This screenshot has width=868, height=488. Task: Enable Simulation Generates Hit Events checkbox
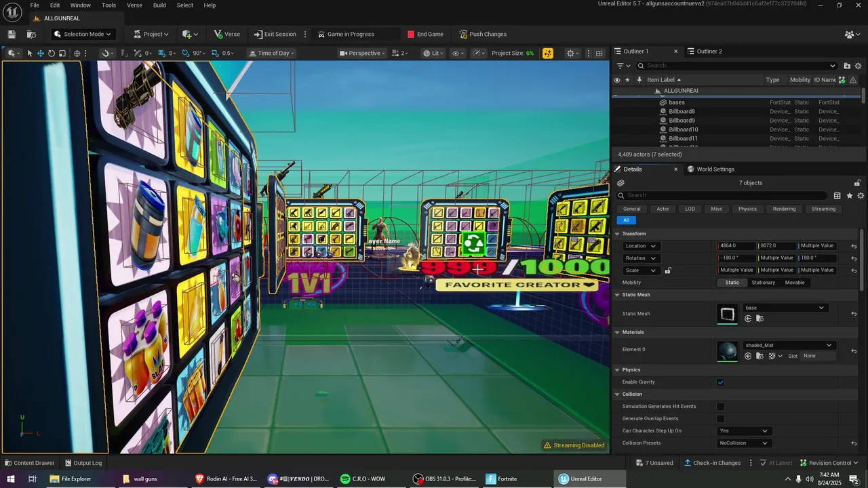click(721, 407)
